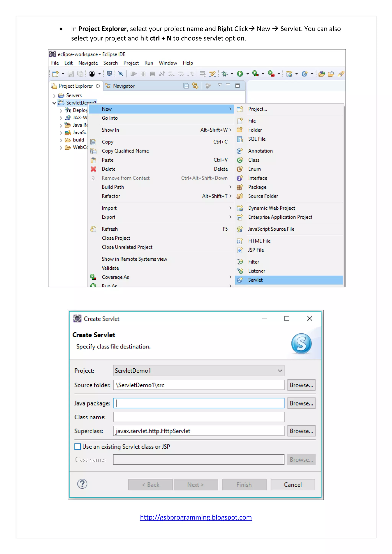The image size is (392, 554).
Task: Select Project... in the New submenu
Action: click(x=289, y=109)
